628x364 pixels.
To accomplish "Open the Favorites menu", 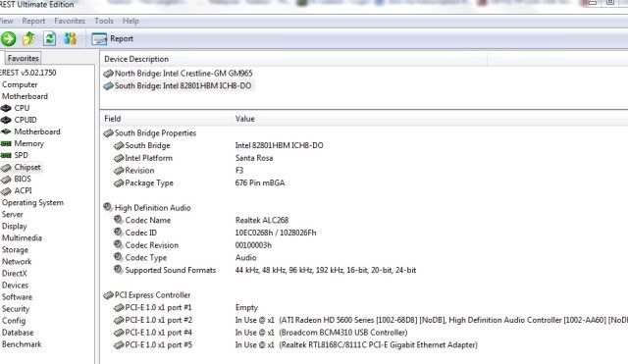I will point(70,21).
